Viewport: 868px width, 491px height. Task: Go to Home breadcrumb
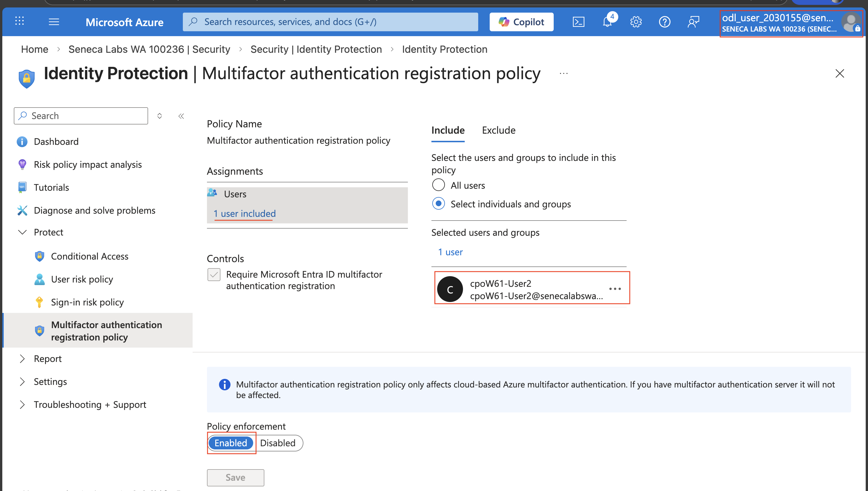[x=35, y=49]
